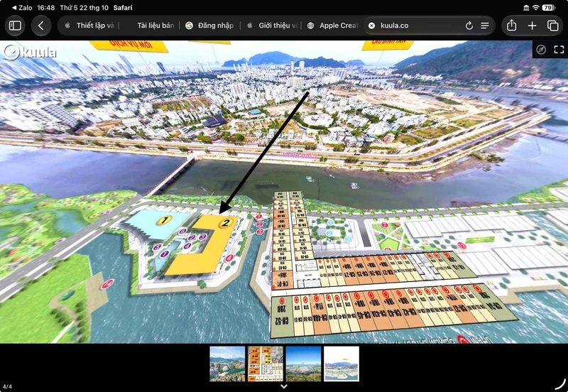Viewport: 568px width, 392px height.
Task: Open red hotspot 4 beside yellow building
Action: tap(229, 258)
